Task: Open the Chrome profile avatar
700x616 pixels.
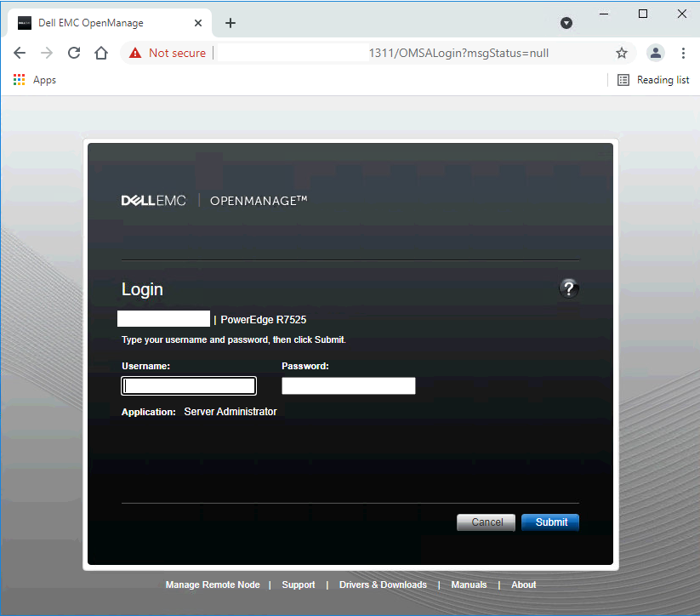Action: tap(656, 53)
